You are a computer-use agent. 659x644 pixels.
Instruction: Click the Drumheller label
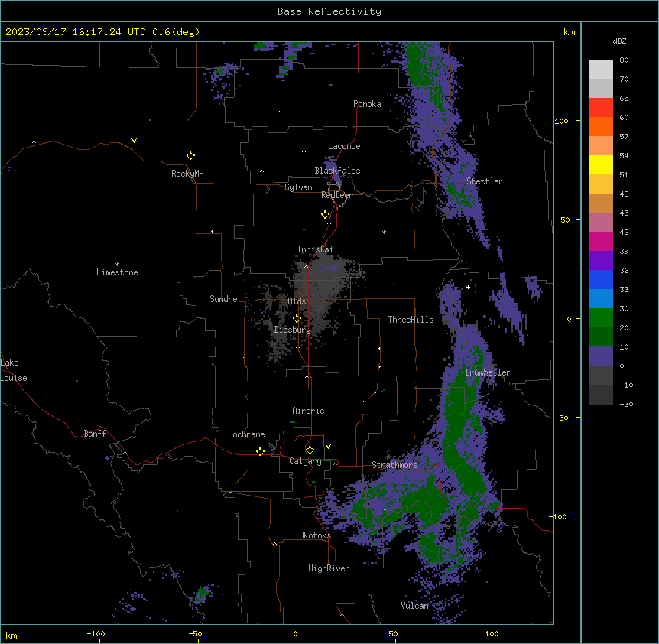(x=488, y=372)
